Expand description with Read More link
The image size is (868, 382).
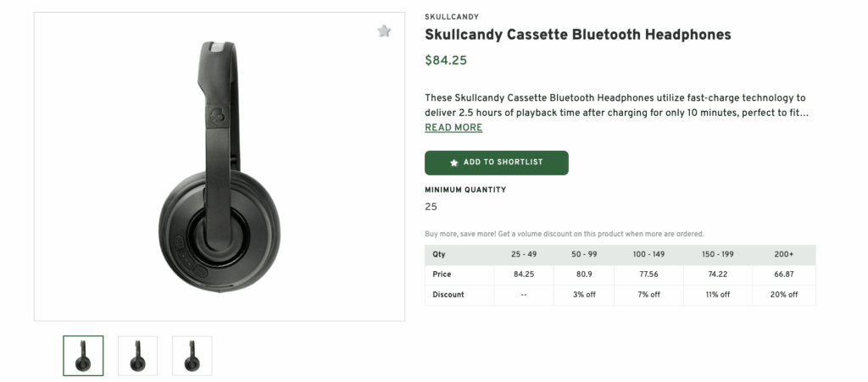tap(453, 128)
